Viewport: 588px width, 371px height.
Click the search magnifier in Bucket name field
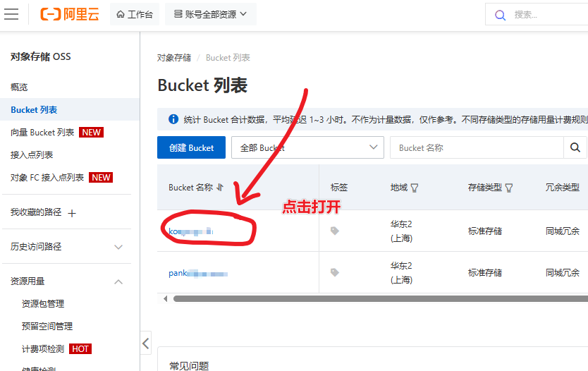pyautogui.click(x=575, y=147)
